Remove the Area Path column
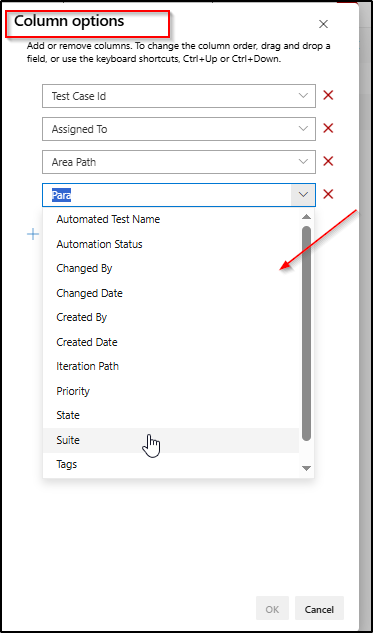The width and height of the screenshot is (373, 633). [328, 161]
